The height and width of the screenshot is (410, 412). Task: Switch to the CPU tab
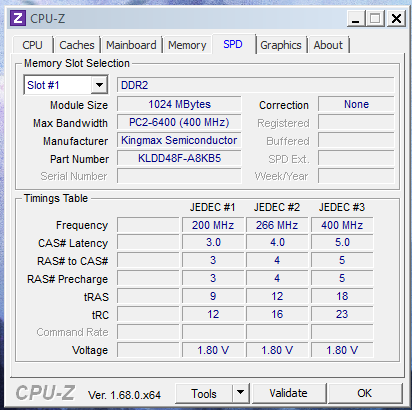tap(32, 45)
